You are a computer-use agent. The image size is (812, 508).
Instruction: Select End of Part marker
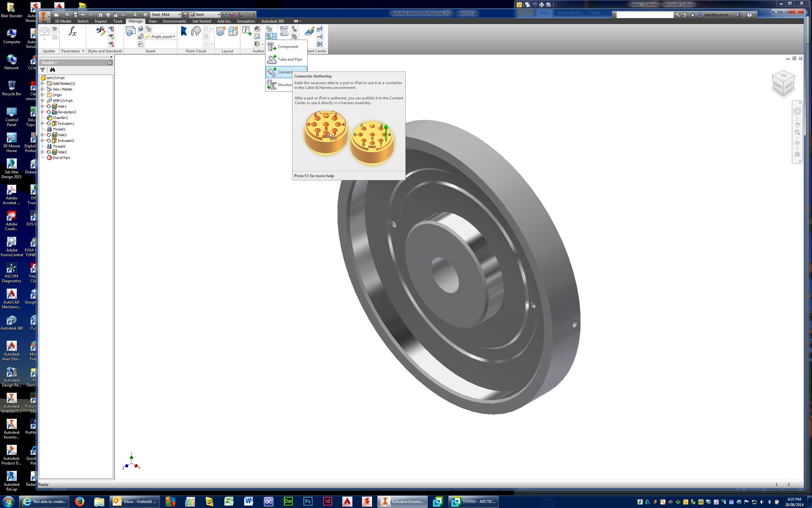point(61,157)
